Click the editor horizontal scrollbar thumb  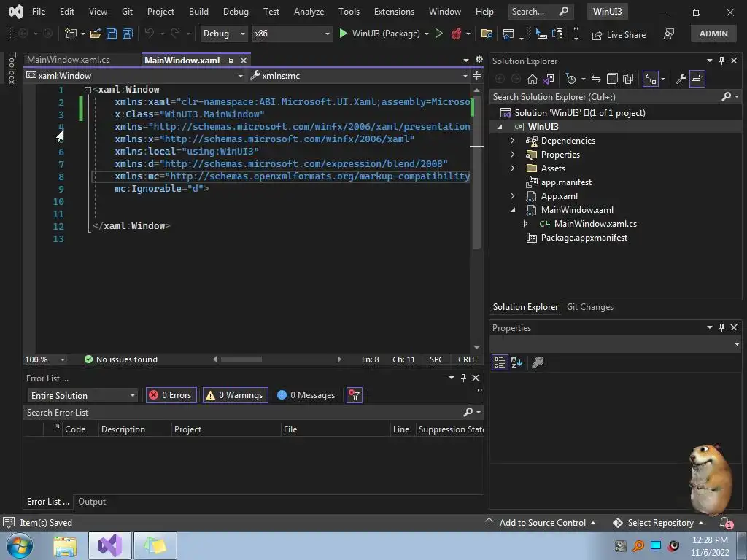click(x=241, y=359)
